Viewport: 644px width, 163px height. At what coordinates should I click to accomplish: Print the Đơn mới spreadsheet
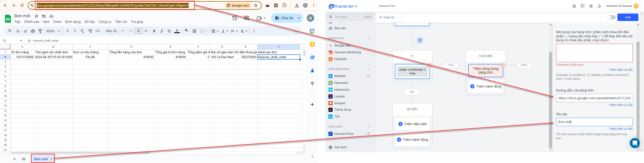tap(33, 31)
